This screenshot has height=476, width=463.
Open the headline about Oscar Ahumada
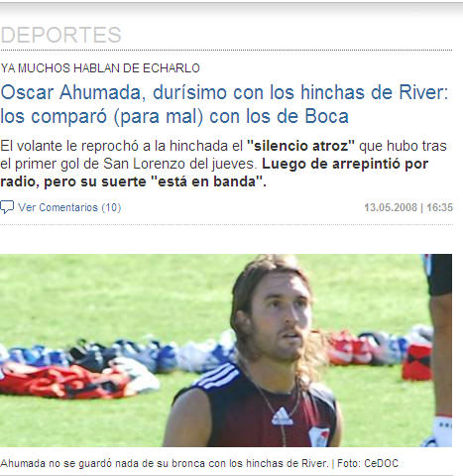pyautogui.click(x=224, y=104)
